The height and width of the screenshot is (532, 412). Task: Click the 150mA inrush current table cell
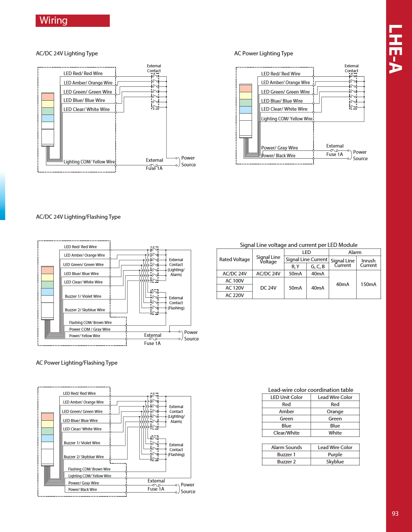[368, 284]
